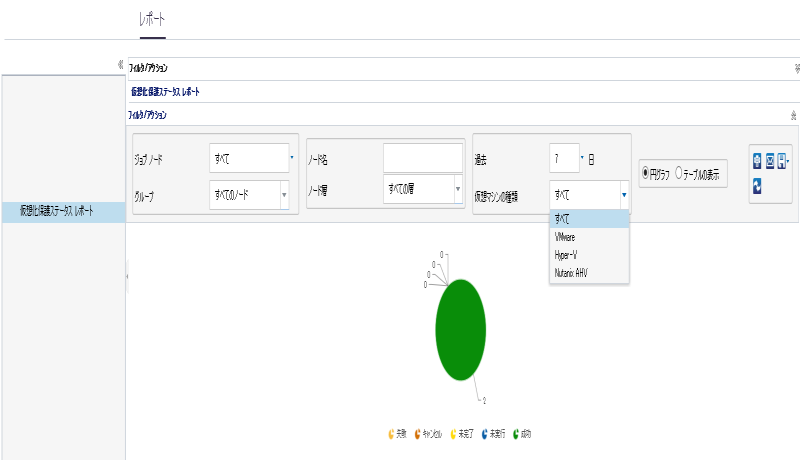Image resolution: width=800 pixels, height=460 pixels.
Task: Open the グループ すべてのノード dropdown
Action: tap(284, 195)
